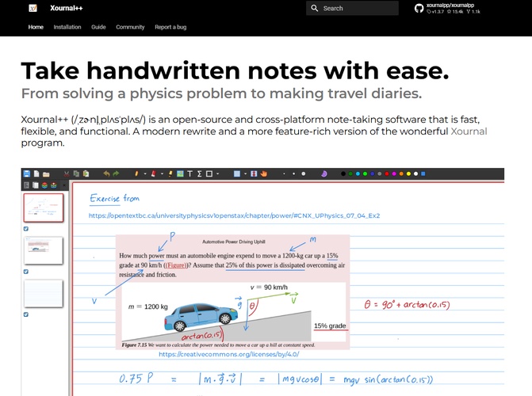Select the Draw rectangle shape tool
This screenshot has width=532, height=396.
(209, 174)
